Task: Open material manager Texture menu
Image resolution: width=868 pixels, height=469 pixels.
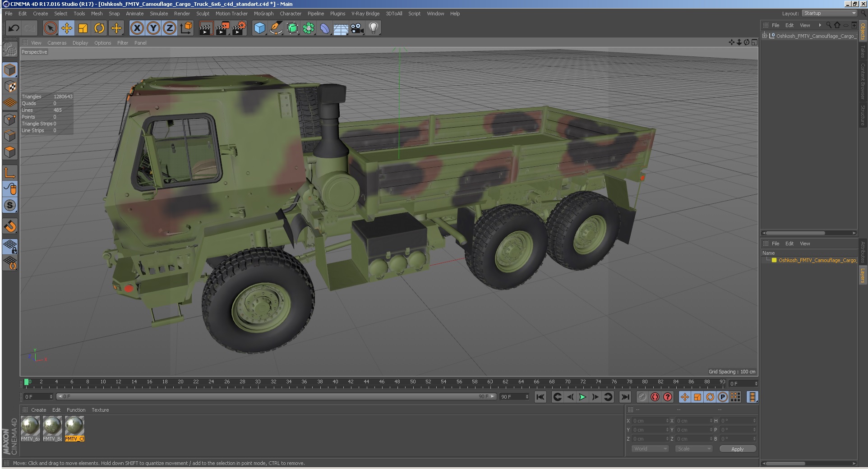Action: pos(100,410)
